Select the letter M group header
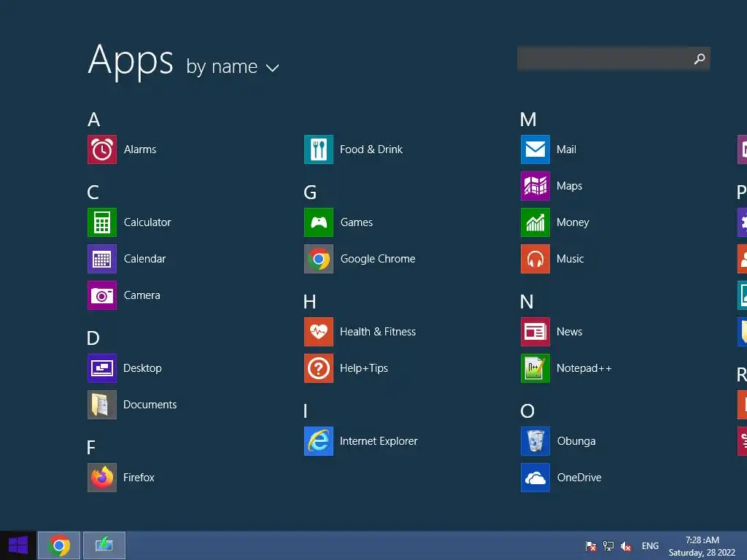This screenshot has height=560, width=747. (528, 120)
